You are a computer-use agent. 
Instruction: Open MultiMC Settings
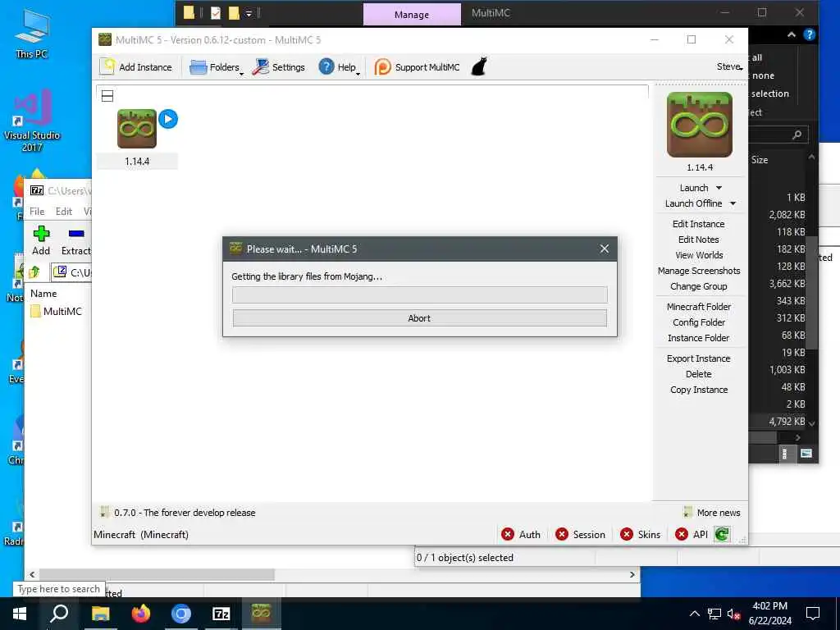279,67
